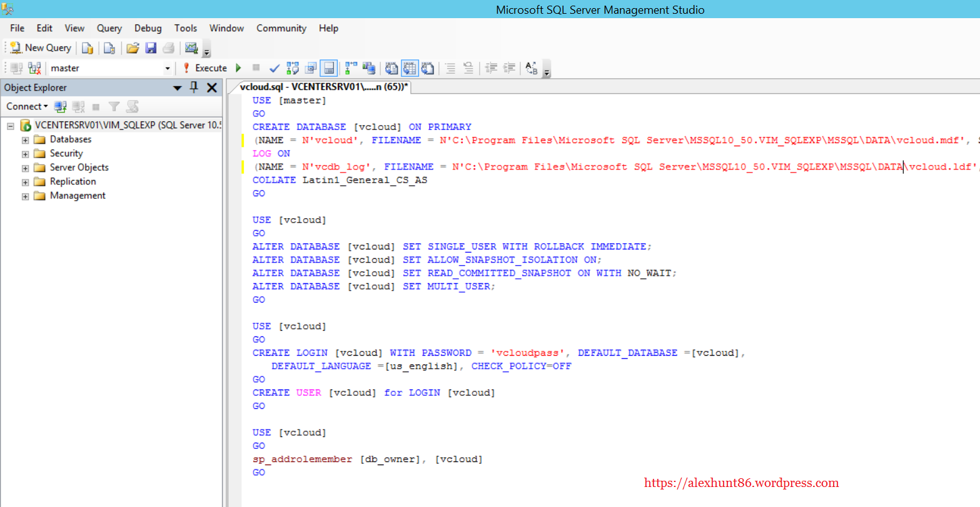Decrease the line indent
The width and height of the screenshot is (980, 507).
pyautogui.click(x=492, y=68)
